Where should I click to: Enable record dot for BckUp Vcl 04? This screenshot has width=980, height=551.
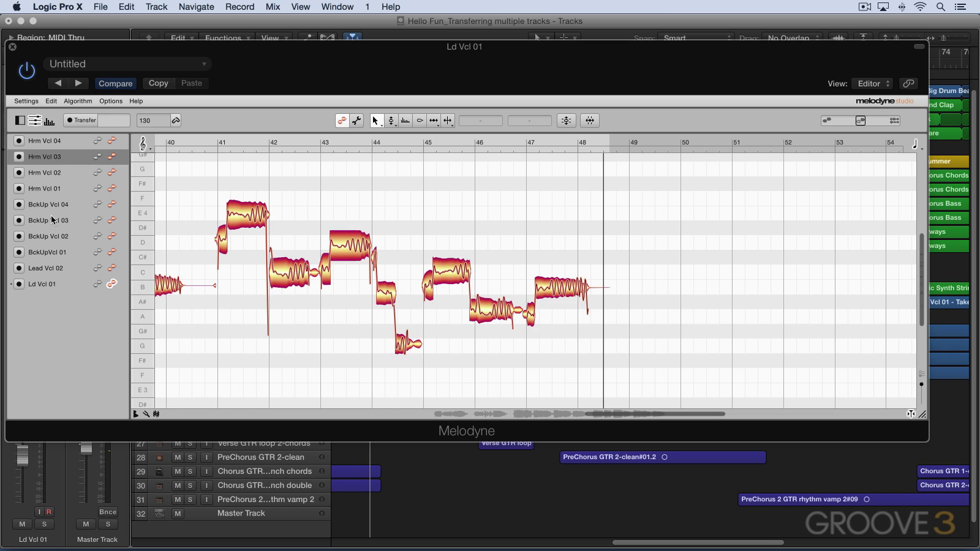point(19,204)
